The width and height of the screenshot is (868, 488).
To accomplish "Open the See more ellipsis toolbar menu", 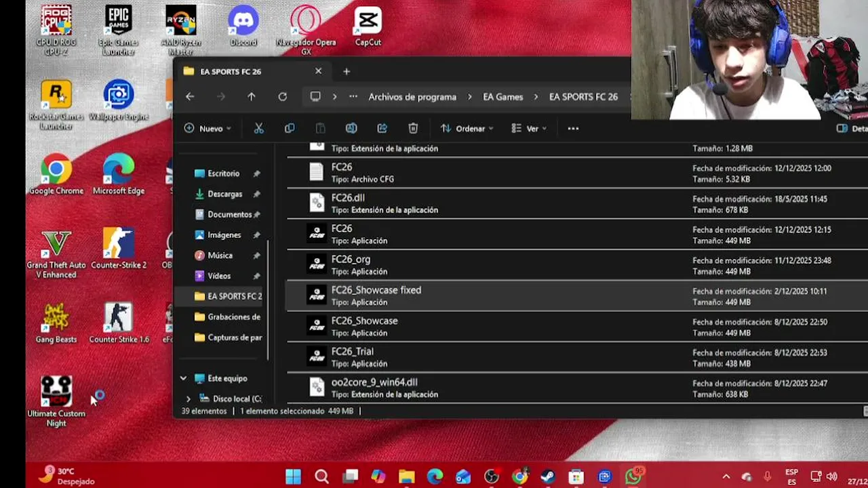I will point(573,128).
